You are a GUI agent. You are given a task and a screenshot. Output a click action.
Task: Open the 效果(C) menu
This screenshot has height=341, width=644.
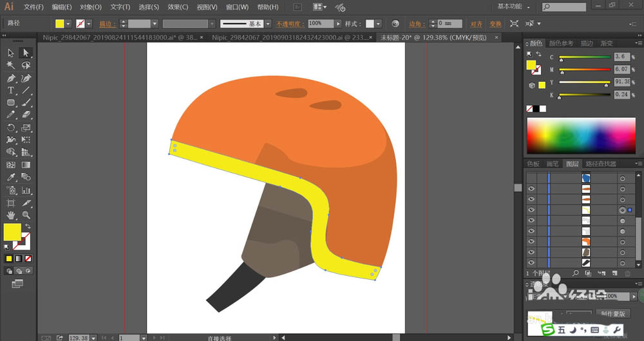pos(178,7)
